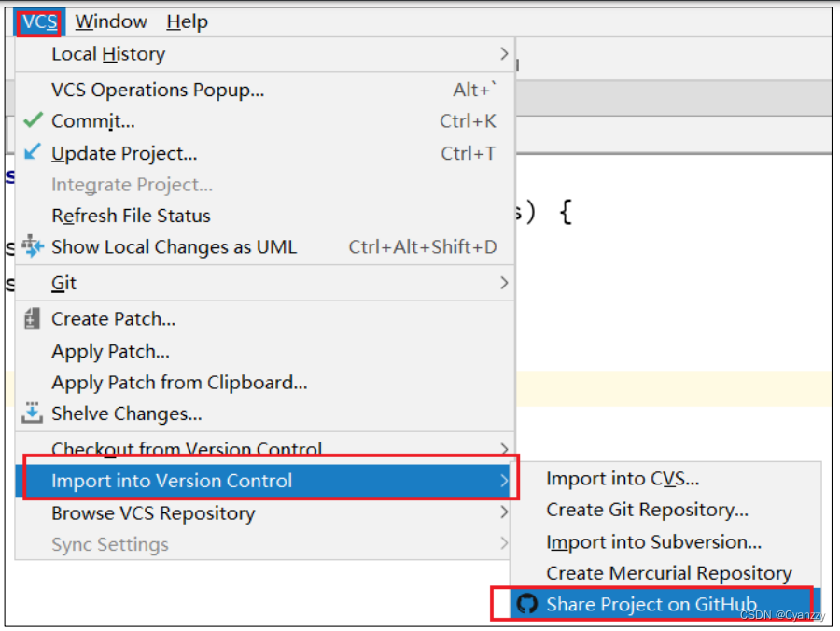Screen dimensions: 840x631
Task: Click the green Commit checkmark icon
Action: click(x=33, y=120)
